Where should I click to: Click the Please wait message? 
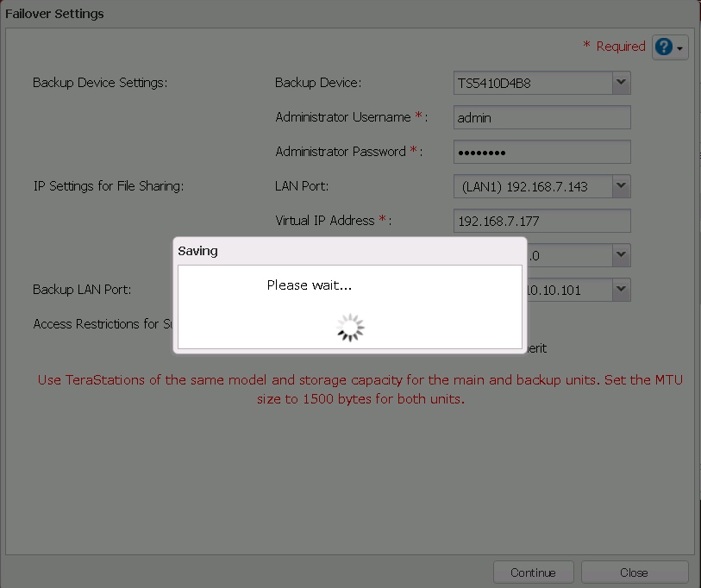309,285
